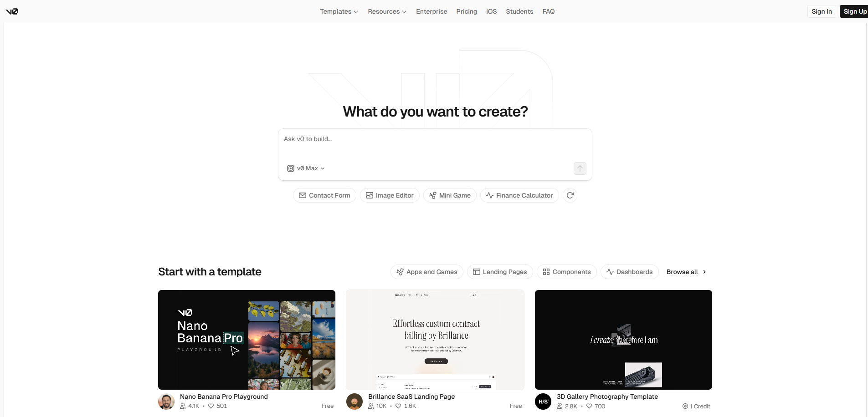Click the Sign In button
Viewport: 868px width, 417px height.
(x=821, y=11)
